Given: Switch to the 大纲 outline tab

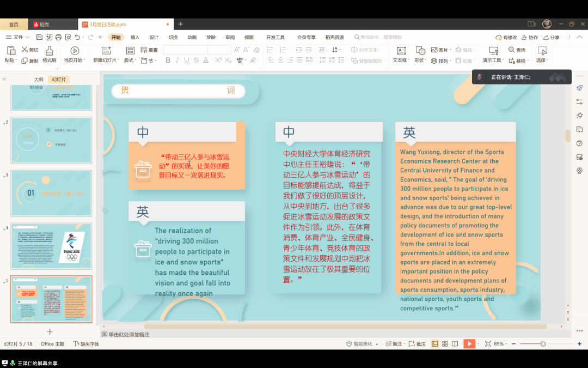Looking at the screenshot, I should tap(39, 80).
